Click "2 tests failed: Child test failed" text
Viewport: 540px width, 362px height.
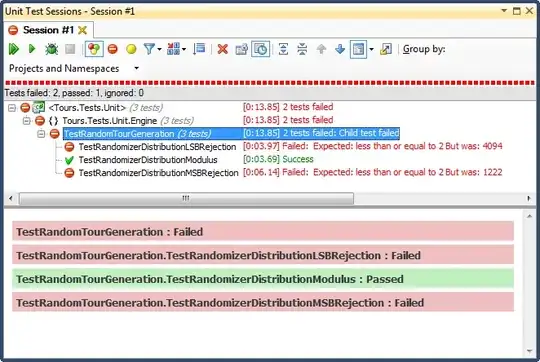click(x=341, y=133)
